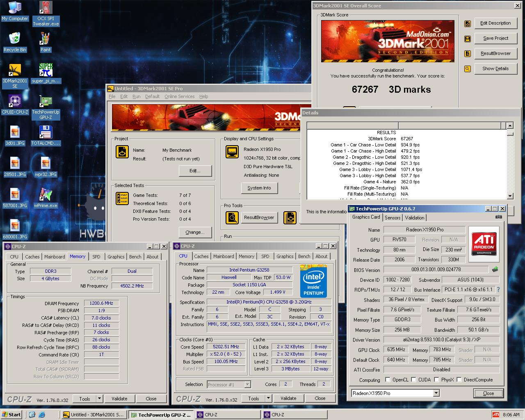The image size is (525, 420).
Task: Click the GPU-Z screenshot camera icon
Action: 499,217
